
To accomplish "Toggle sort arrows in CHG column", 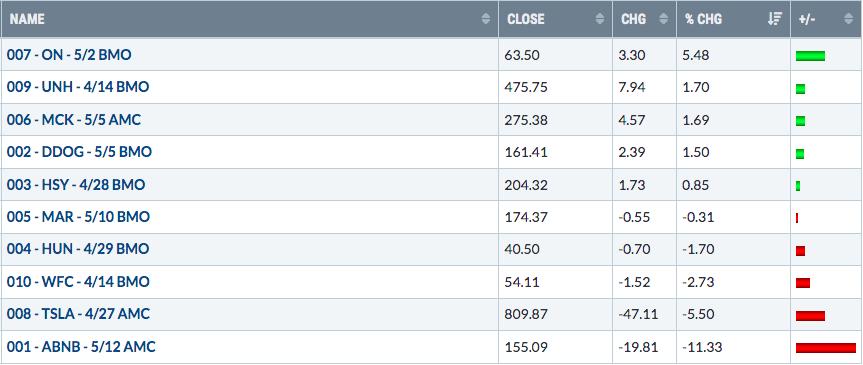I will pyautogui.click(x=664, y=19).
